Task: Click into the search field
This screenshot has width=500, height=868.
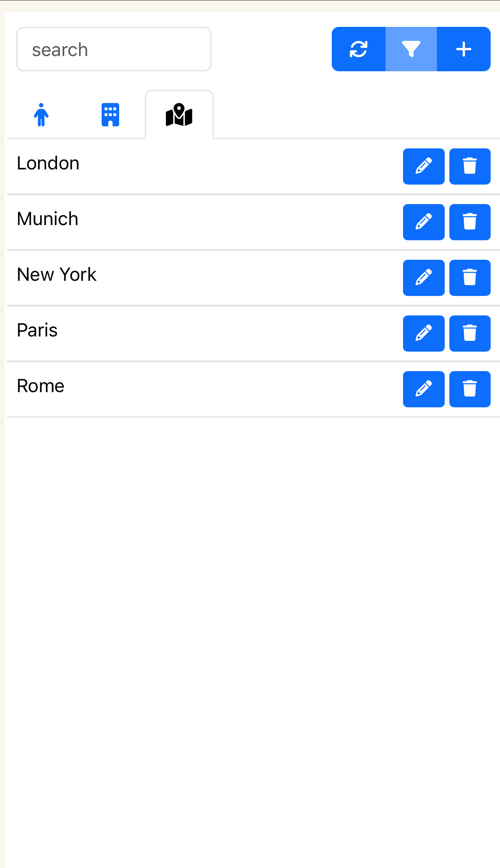Action: [114, 49]
